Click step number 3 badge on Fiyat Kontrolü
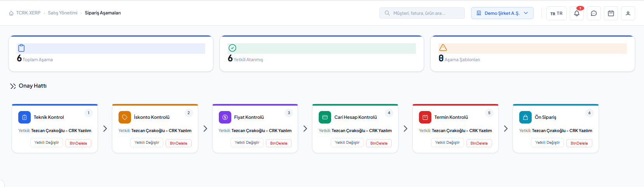644x187 pixels. [289, 113]
